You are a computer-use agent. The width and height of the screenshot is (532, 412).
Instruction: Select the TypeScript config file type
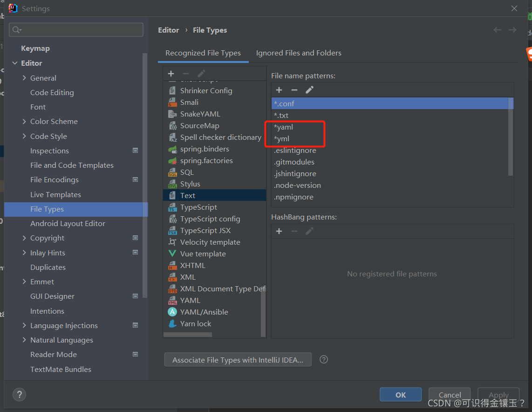click(214, 219)
